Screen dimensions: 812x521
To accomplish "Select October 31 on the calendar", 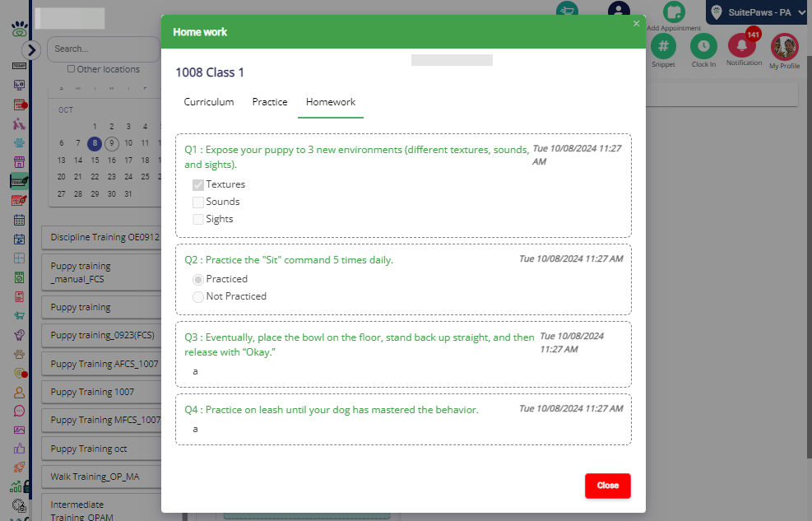I will [x=128, y=193].
